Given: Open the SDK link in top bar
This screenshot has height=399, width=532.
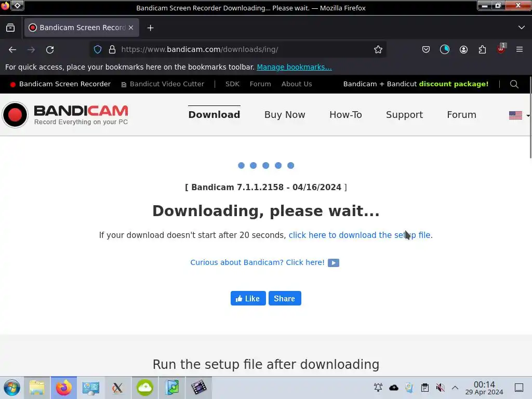Looking at the screenshot, I should [x=232, y=84].
